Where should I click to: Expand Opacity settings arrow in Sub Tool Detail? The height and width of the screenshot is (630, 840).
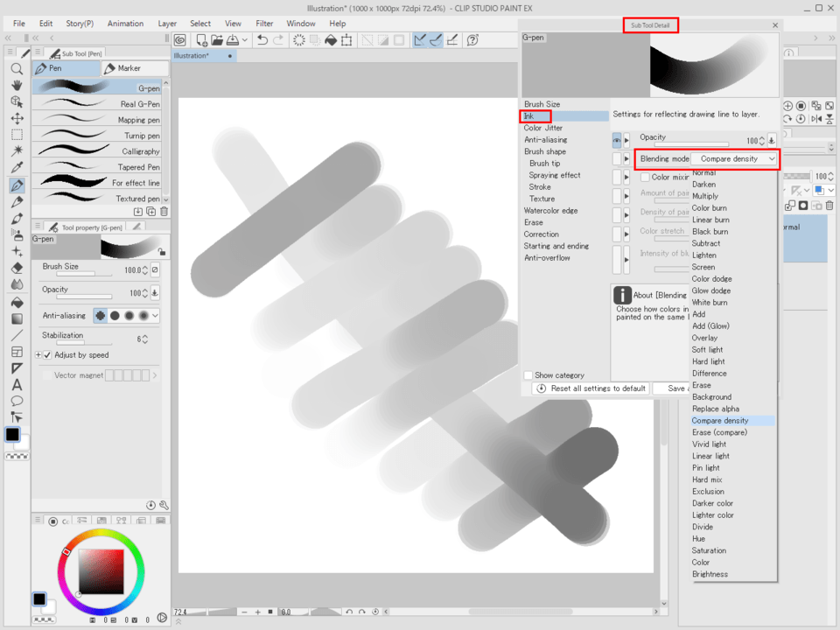[626, 141]
